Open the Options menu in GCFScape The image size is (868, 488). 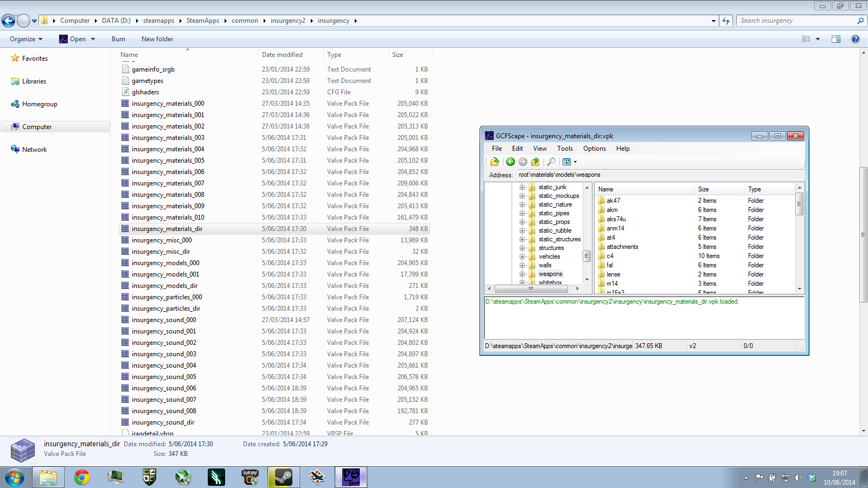point(595,149)
